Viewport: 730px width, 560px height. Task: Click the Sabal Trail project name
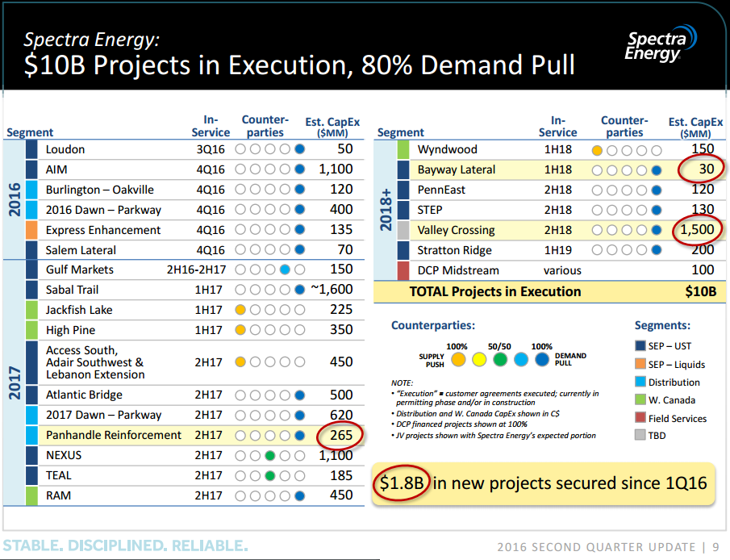point(72,290)
